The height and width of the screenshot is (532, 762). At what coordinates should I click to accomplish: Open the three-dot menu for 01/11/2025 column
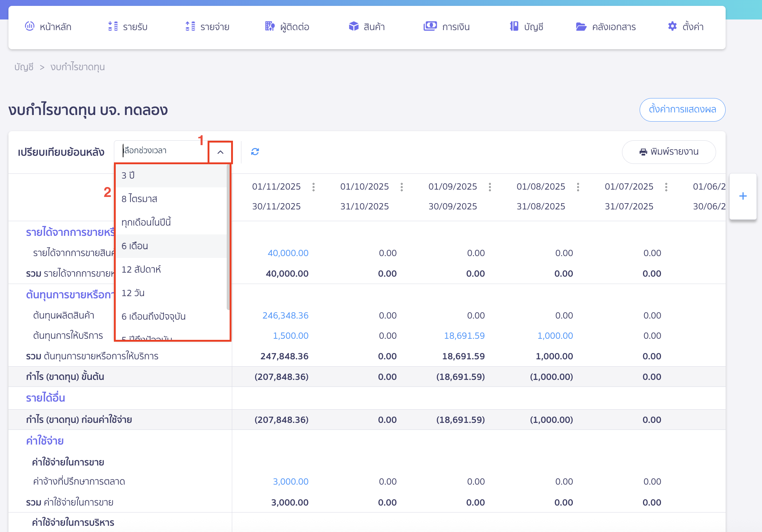(x=313, y=187)
